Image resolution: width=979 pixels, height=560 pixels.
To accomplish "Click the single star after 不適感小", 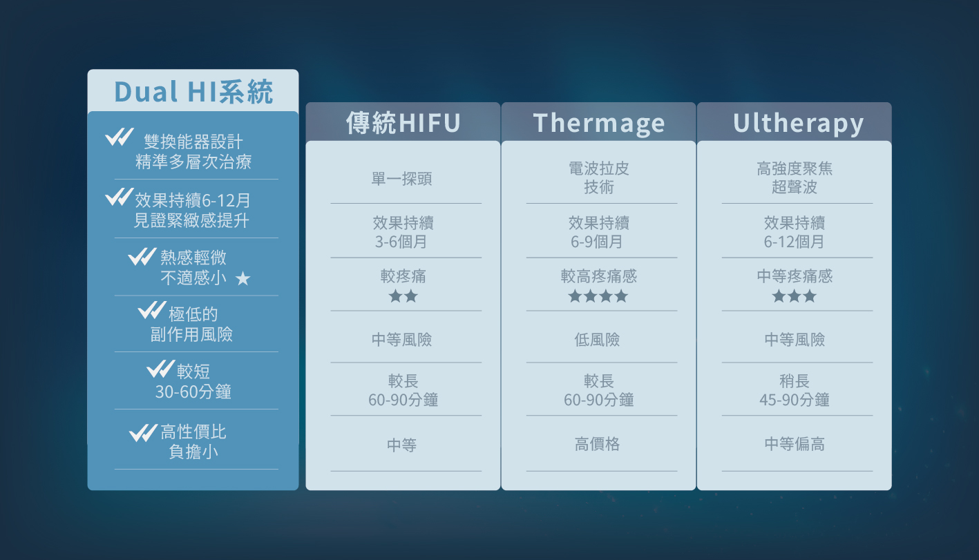I will click(243, 278).
